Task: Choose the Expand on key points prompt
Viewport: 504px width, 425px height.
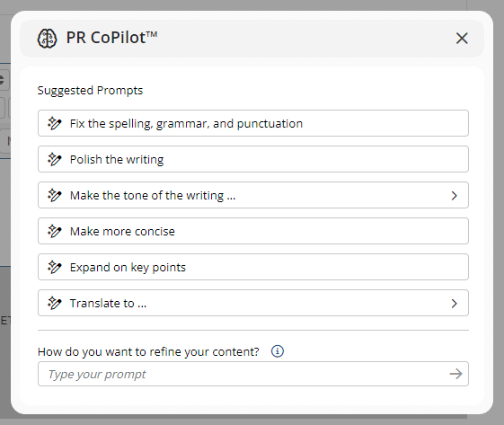Action: click(x=253, y=267)
